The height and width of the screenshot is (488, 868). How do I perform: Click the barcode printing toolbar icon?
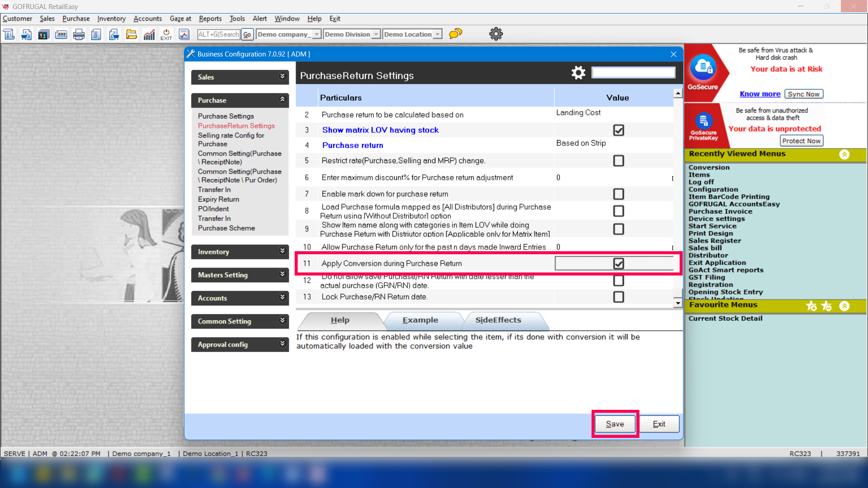coord(61,34)
